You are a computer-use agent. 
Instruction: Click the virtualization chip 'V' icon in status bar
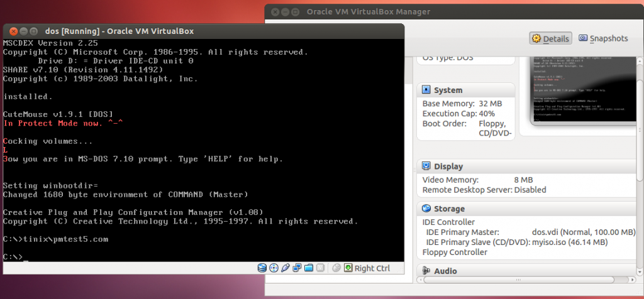pos(321,268)
